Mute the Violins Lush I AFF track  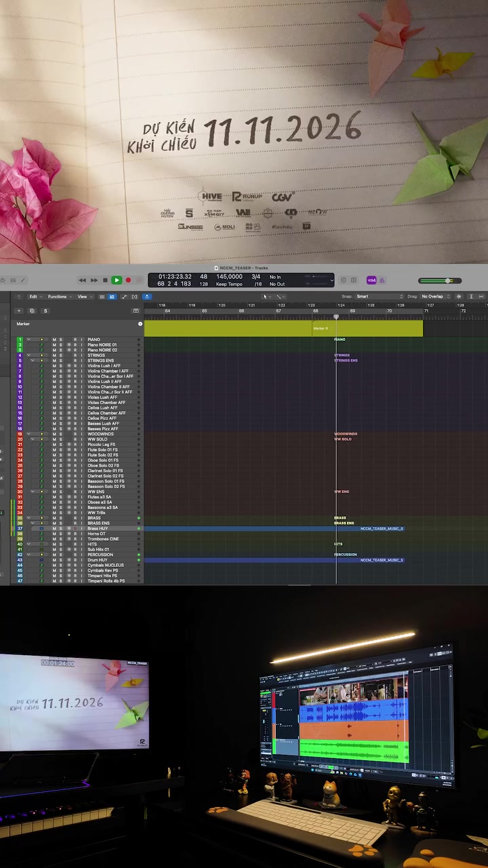(54, 366)
